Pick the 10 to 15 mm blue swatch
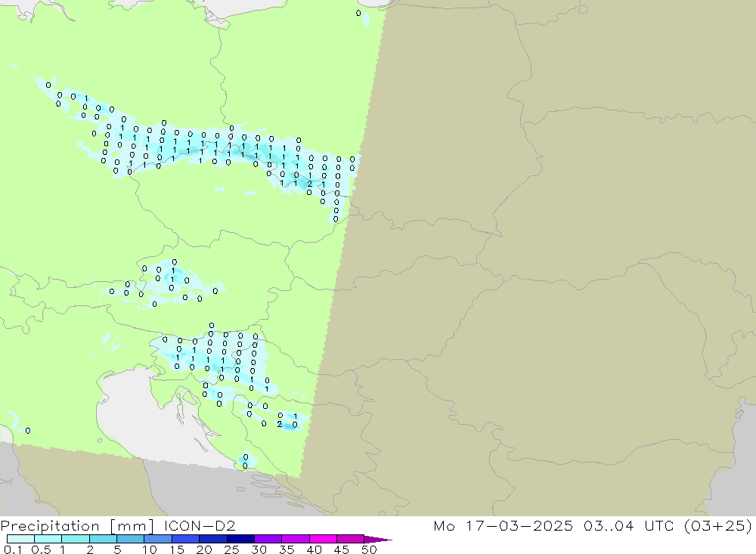Viewport: 756px width, 554px height. [x=158, y=539]
